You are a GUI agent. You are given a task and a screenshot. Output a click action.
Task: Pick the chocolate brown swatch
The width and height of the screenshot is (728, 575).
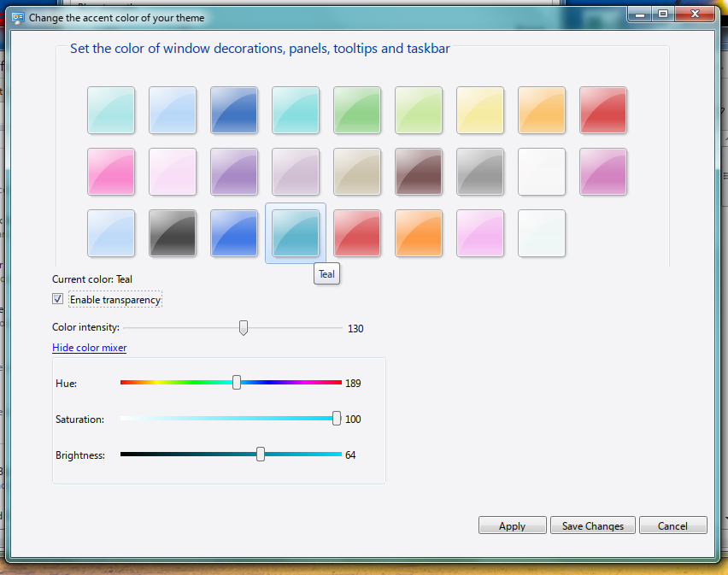tap(419, 172)
